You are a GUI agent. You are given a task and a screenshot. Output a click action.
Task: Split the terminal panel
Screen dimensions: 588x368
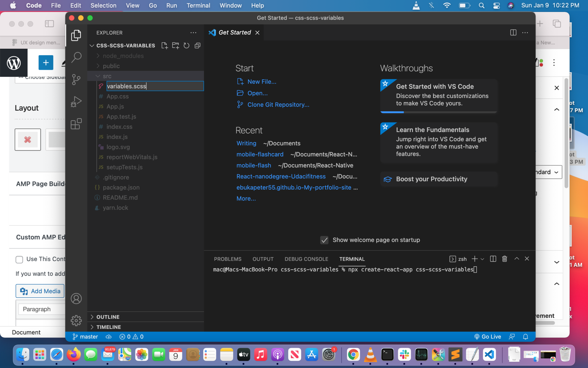coord(493,259)
